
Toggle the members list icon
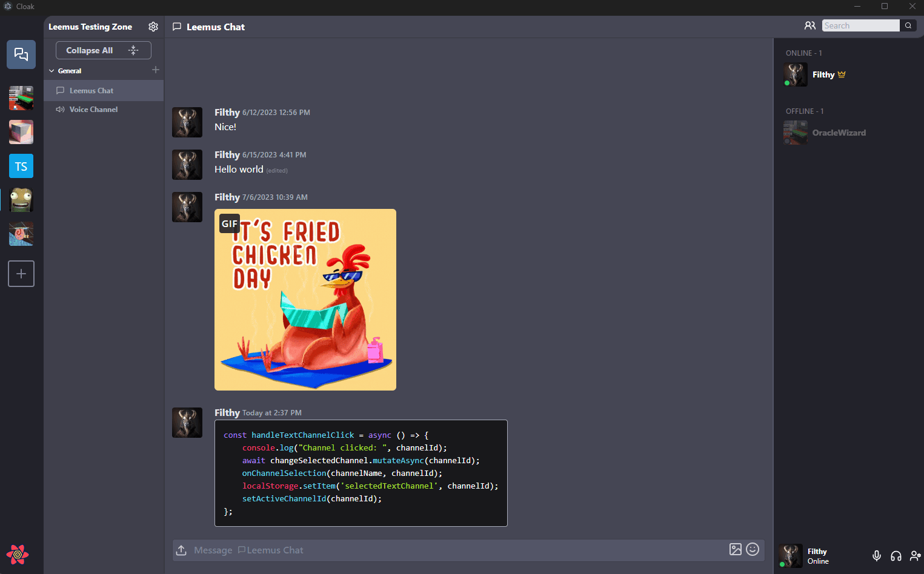810,25
